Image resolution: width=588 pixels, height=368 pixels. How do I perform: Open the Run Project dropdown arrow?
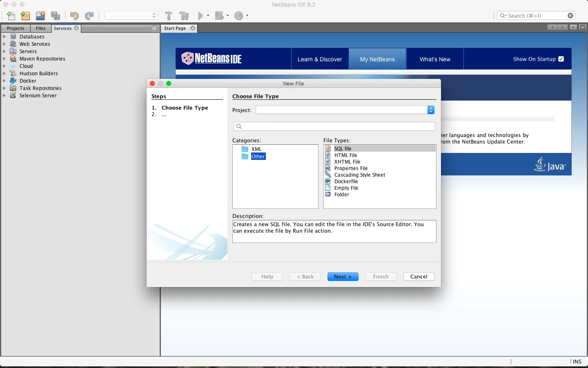(208, 16)
